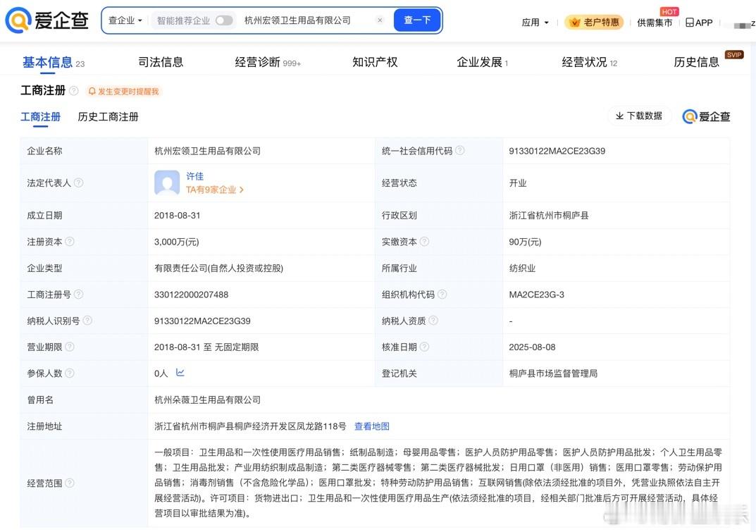Open the 供需集市 link
Screen dimensions: 756x532
(x=655, y=22)
